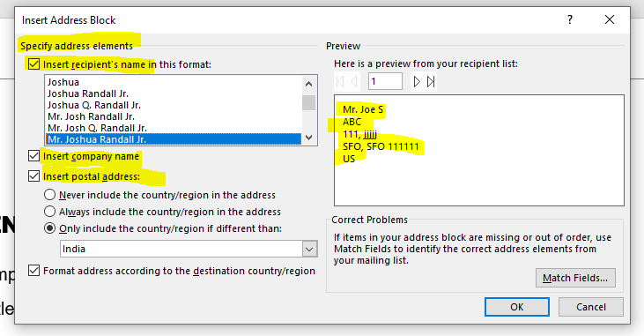Uncheck Insert recipient's name checkbox
The height and width of the screenshot is (336, 644).
(x=33, y=64)
